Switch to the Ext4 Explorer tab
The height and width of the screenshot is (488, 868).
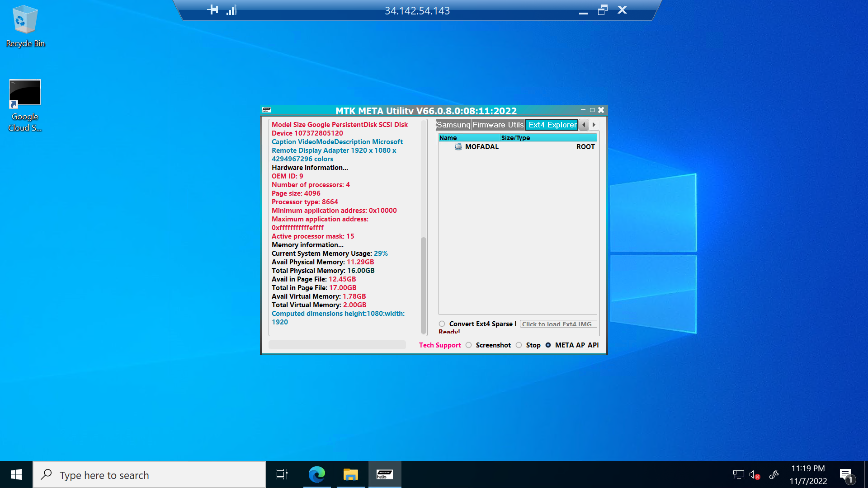pyautogui.click(x=552, y=125)
